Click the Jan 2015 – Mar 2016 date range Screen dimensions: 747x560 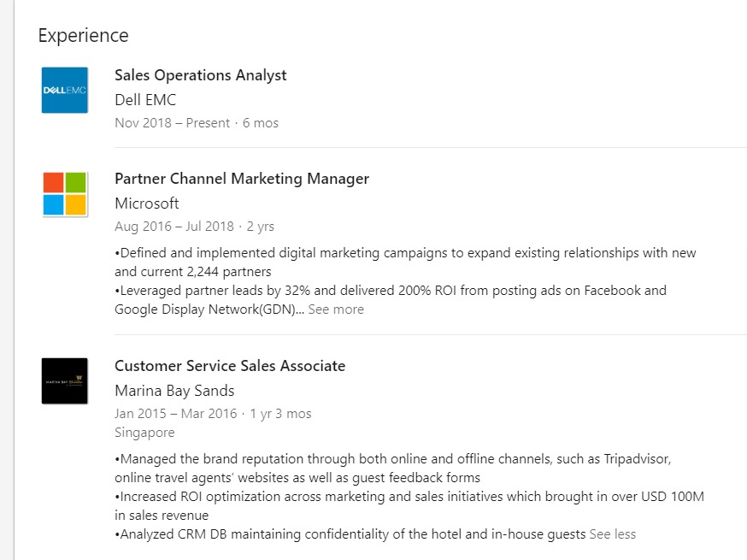pyautogui.click(x=177, y=414)
